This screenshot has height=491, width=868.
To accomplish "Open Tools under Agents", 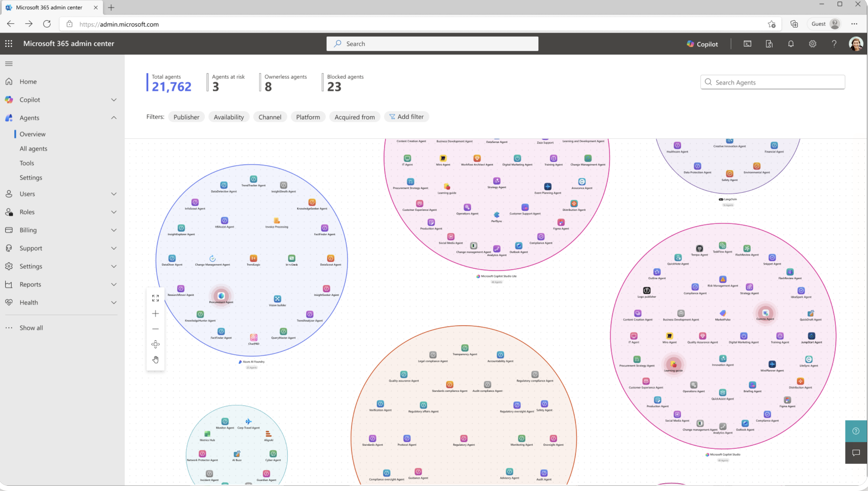I will click(27, 163).
